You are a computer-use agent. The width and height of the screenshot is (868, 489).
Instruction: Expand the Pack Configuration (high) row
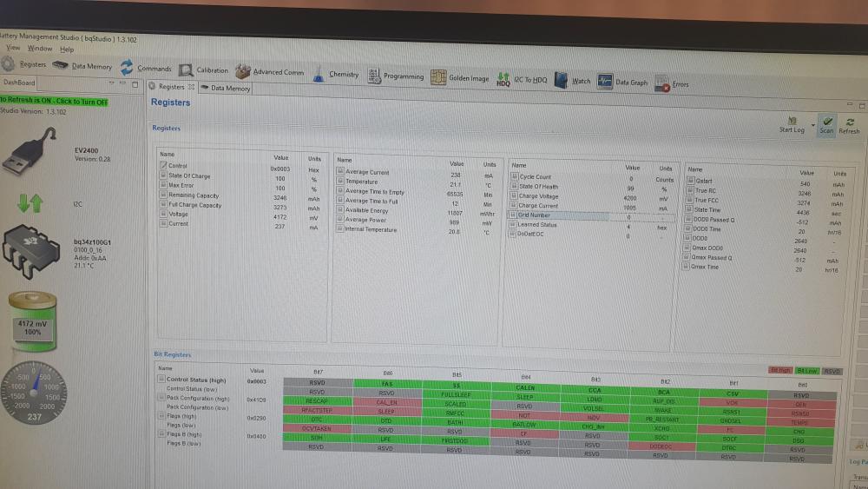click(161, 397)
